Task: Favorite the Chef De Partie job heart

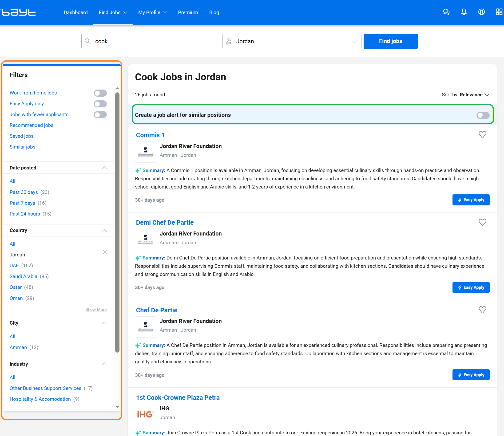Action: (482, 310)
